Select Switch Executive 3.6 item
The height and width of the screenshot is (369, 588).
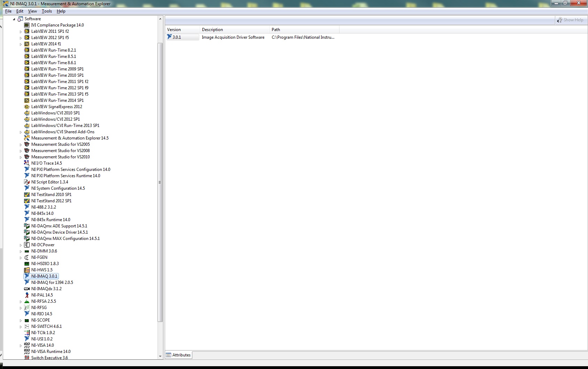point(49,358)
